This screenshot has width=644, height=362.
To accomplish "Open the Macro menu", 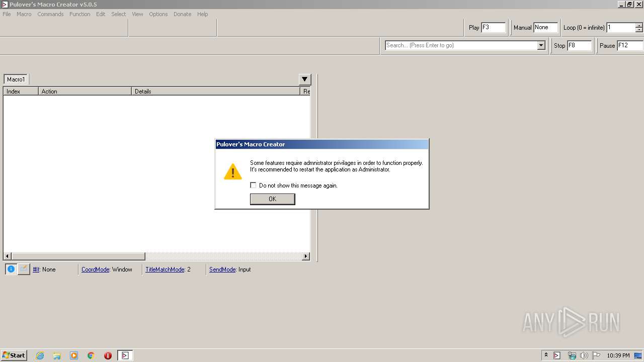I will pos(24,14).
